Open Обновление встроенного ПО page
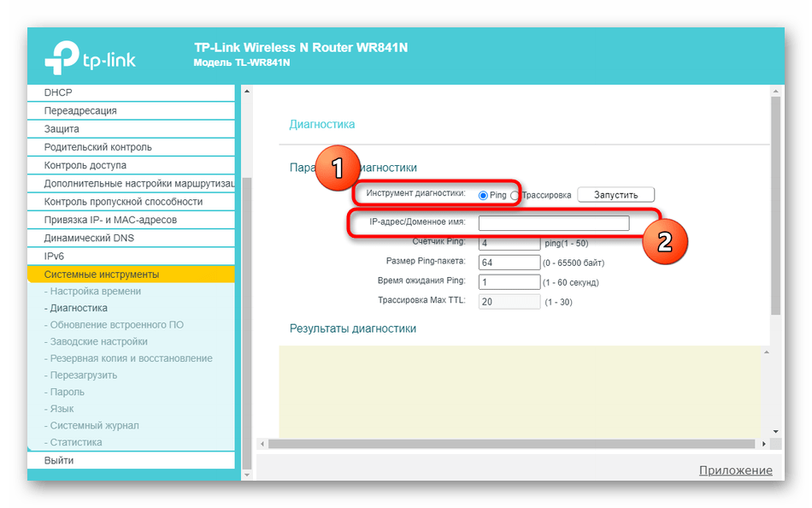The height and width of the screenshot is (508, 812). [x=116, y=325]
